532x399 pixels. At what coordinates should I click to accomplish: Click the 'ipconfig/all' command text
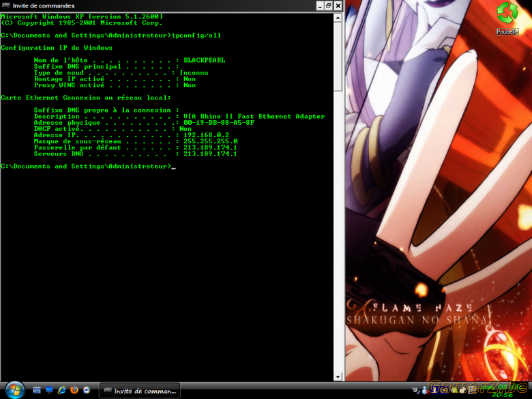(196, 35)
